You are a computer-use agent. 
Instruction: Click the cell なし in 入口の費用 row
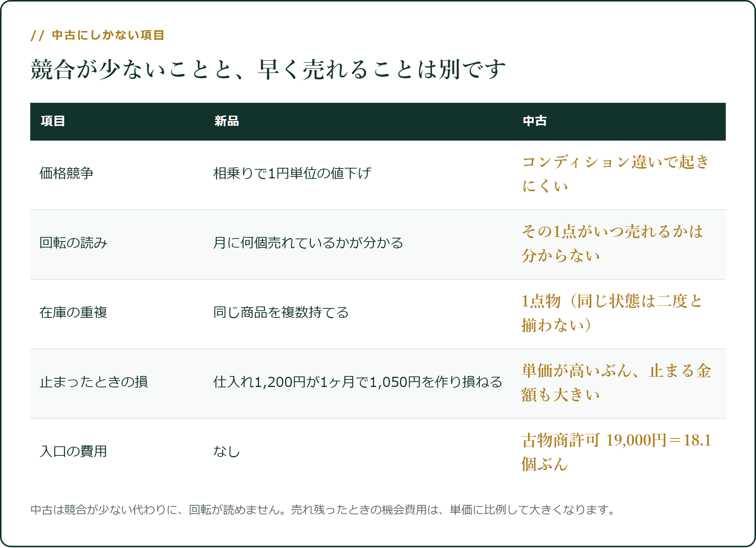(x=227, y=452)
